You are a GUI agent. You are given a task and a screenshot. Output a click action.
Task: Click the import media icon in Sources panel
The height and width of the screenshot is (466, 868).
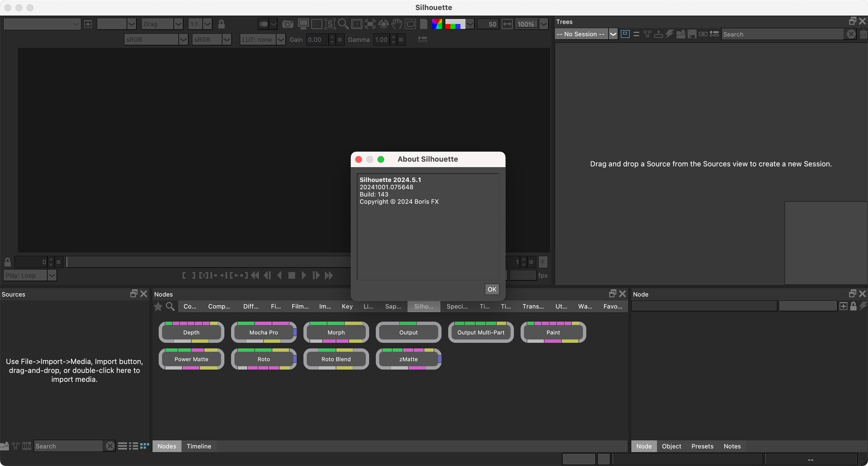click(x=5, y=446)
